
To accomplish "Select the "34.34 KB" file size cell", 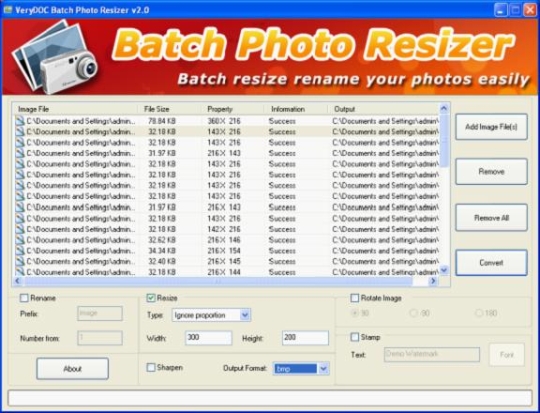I will point(162,250).
